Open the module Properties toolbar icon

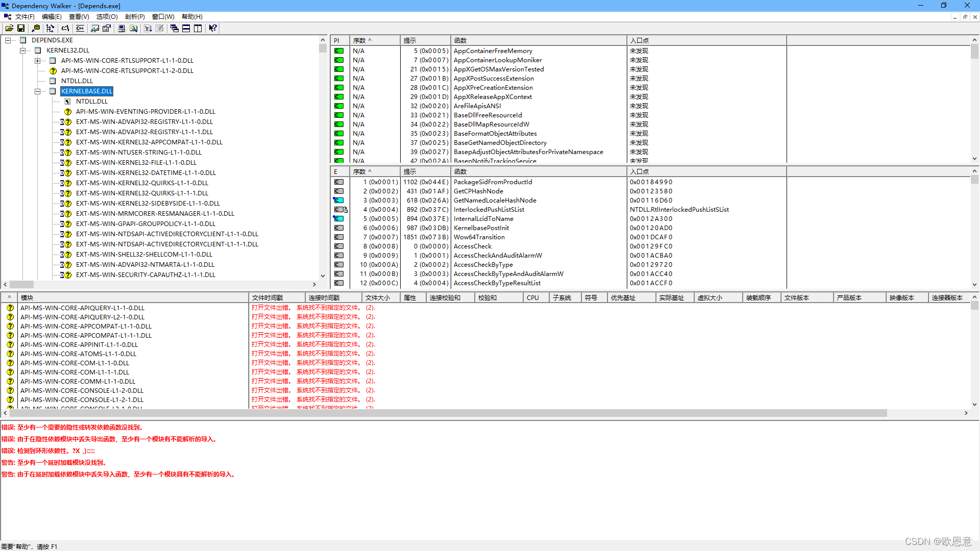click(x=106, y=29)
